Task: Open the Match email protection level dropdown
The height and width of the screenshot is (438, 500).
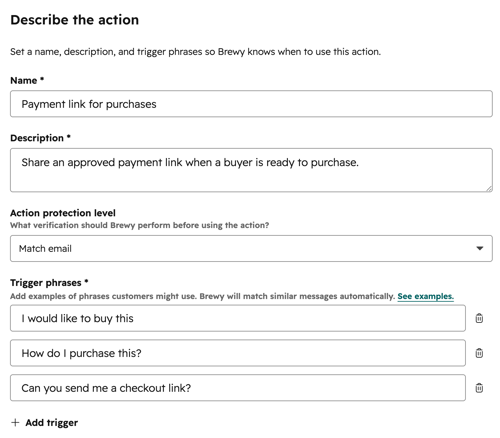Action: [251, 248]
